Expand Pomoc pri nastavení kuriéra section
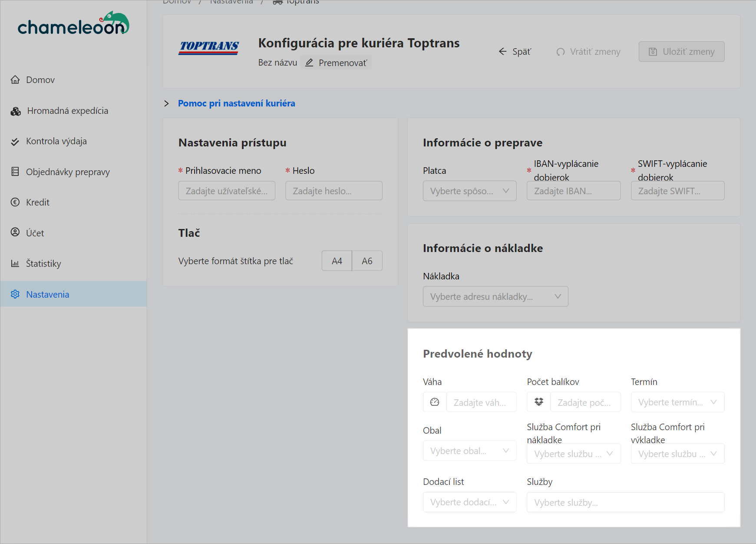Viewport: 756px width, 544px height. 236,103
